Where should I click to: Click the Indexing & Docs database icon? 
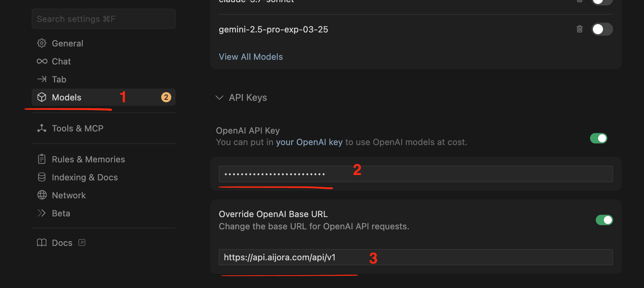pyautogui.click(x=42, y=177)
